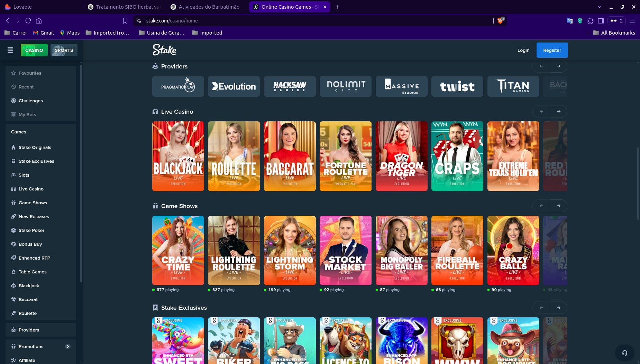Expand the Promotions submenu arrow
The width and height of the screenshot is (640, 364).
[x=68, y=346]
